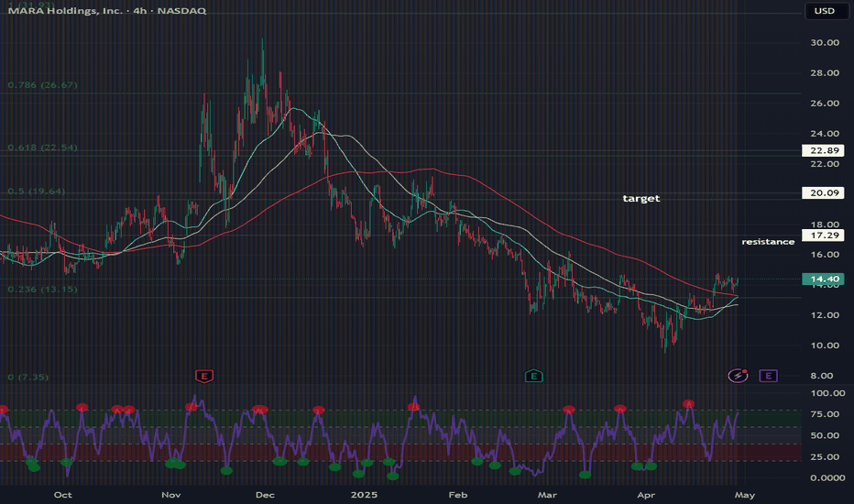The width and height of the screenshot is (854, 504).
Task: Click the teal earnings E marker
Action: coord(533,376)
